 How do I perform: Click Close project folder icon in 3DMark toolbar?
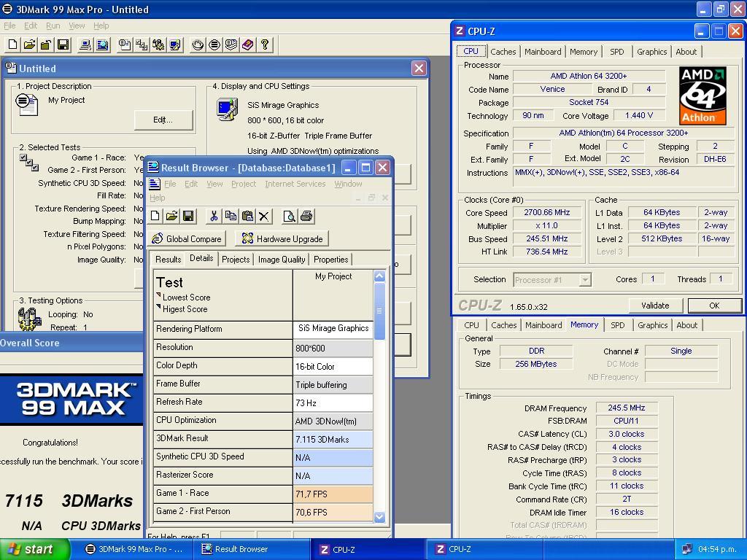tap(46, 44)
